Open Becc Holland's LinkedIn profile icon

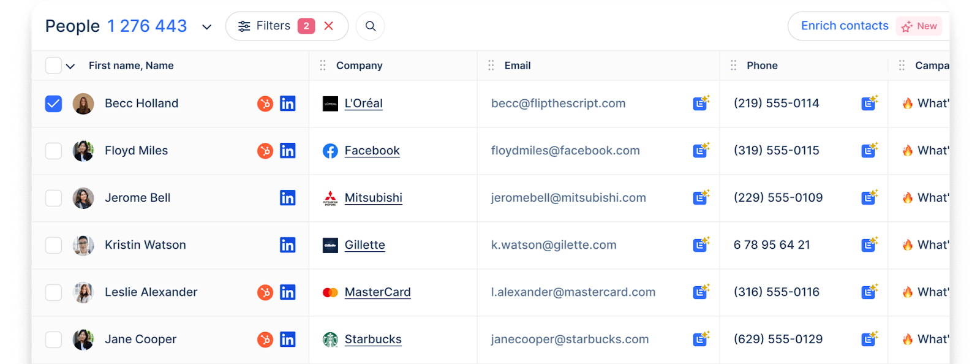pyautogui.click(x=288, y=104)
